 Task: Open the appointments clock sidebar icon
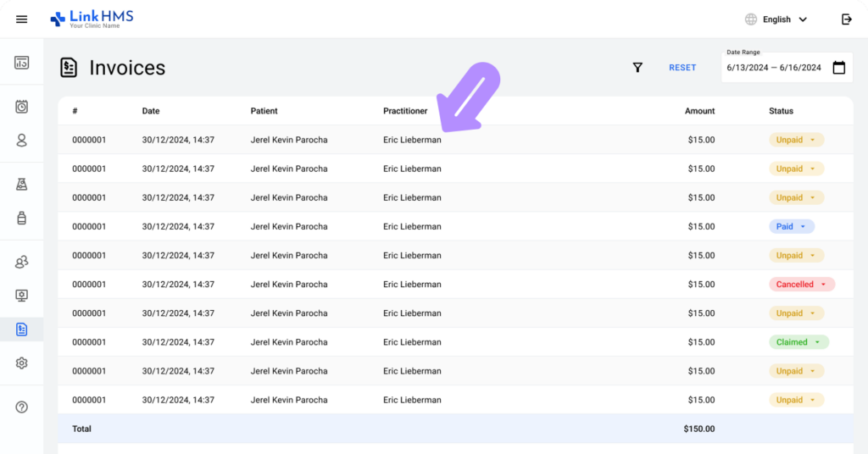coord(21,107)
